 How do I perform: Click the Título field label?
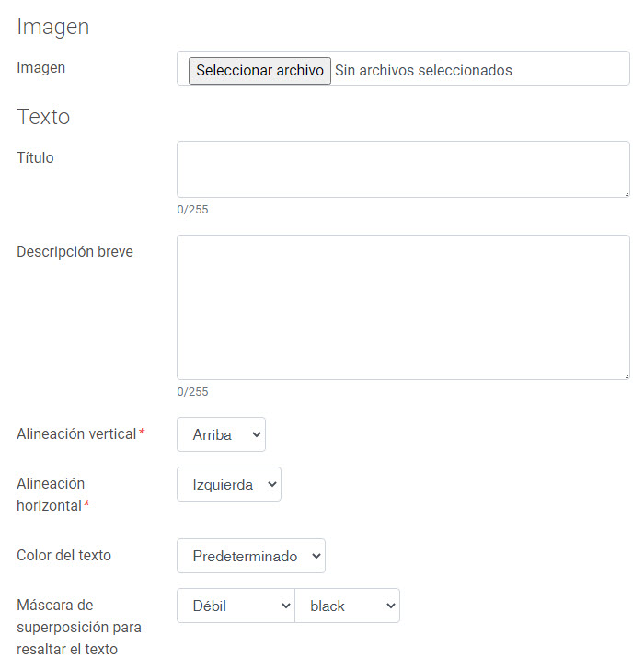point(35,157)
